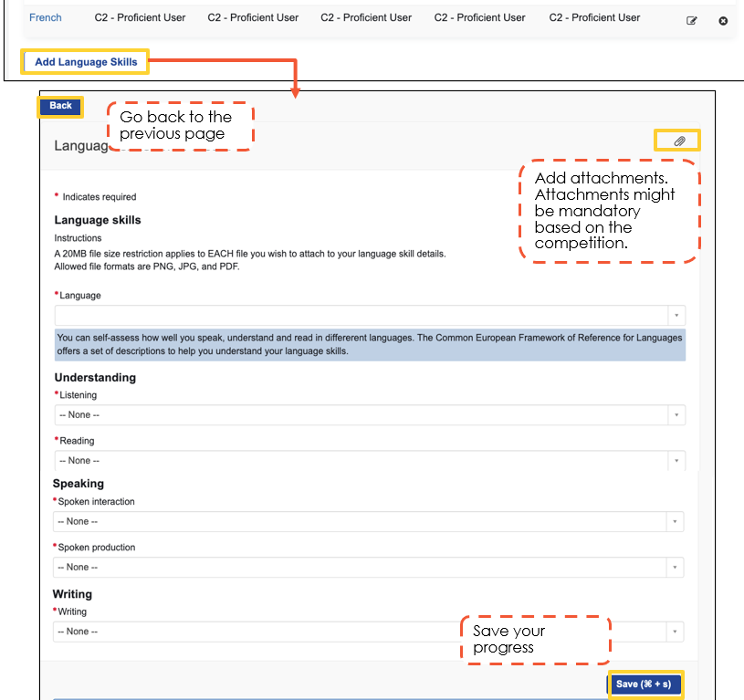This screenshot has height=700, width=744.
Task: Click the arrow icon on the Listening field
Action: (676, 415)
